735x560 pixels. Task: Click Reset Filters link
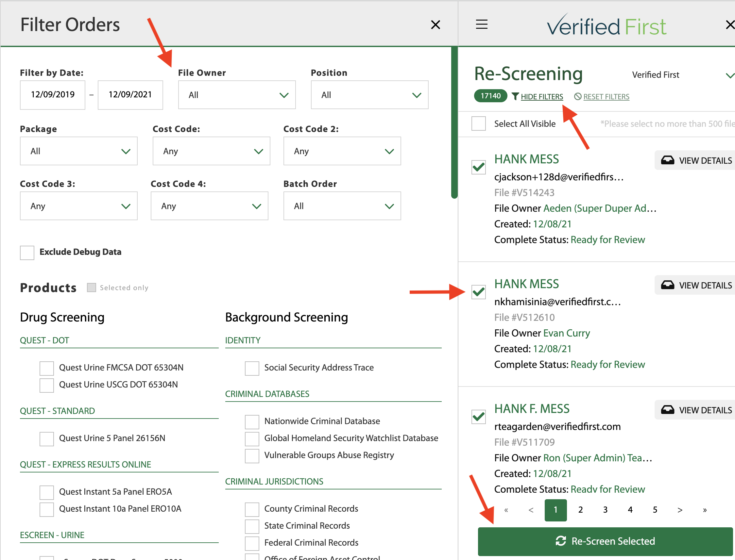coord(606,97)
